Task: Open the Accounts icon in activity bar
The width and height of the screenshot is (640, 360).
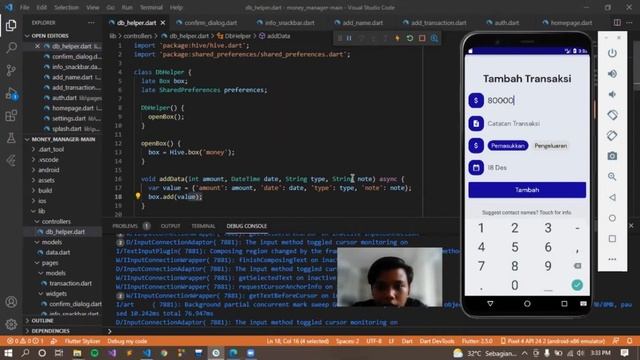Action: [x=11, y=302]
